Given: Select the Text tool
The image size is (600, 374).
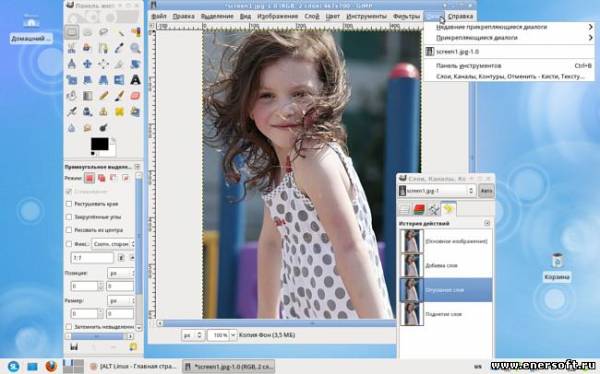Looking at the screenshot, I should (135, 80).
